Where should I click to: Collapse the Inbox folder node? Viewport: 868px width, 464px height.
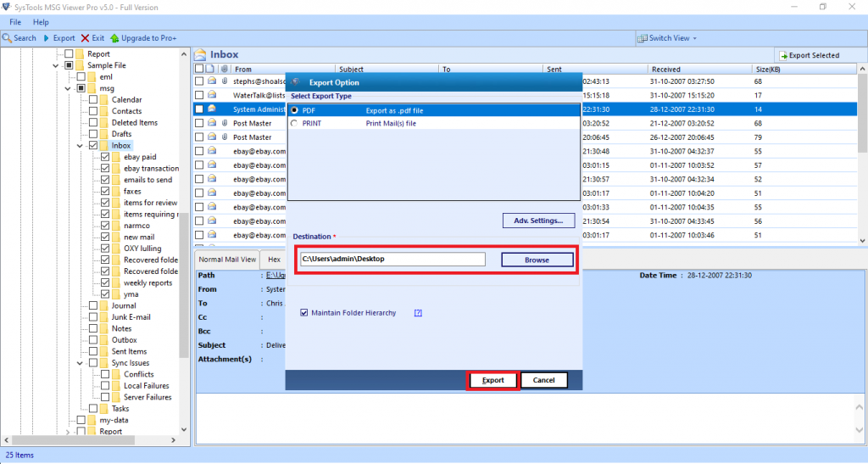click(80, 146)
